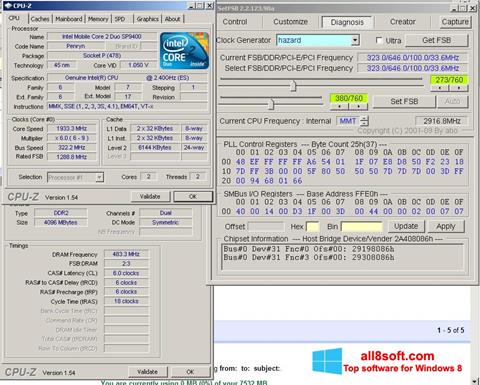Open the Clock Generator dropdown
The width and height of the screenshot is (480, 385).
pos(355,40)
